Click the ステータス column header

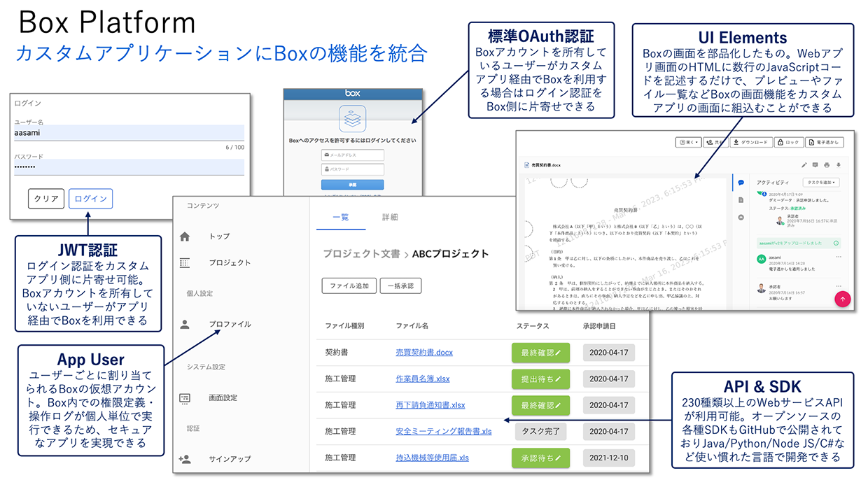point(533,326)
